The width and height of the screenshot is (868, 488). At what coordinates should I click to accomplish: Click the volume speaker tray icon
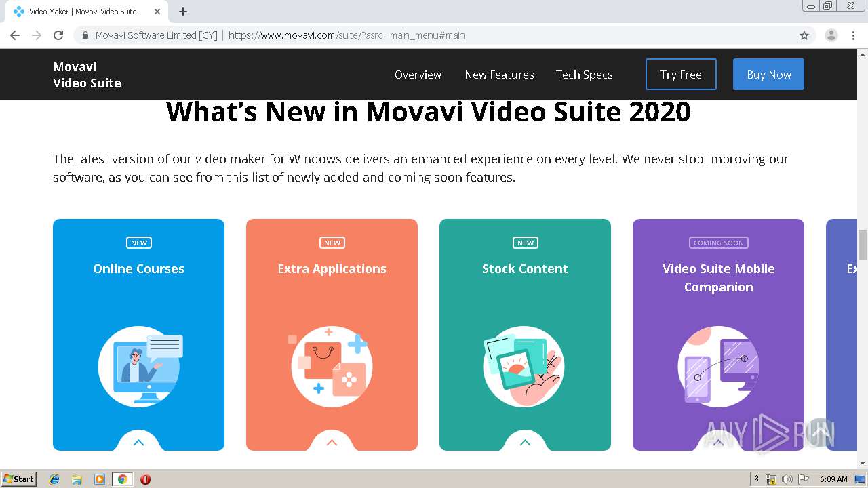tap(787, 479)
